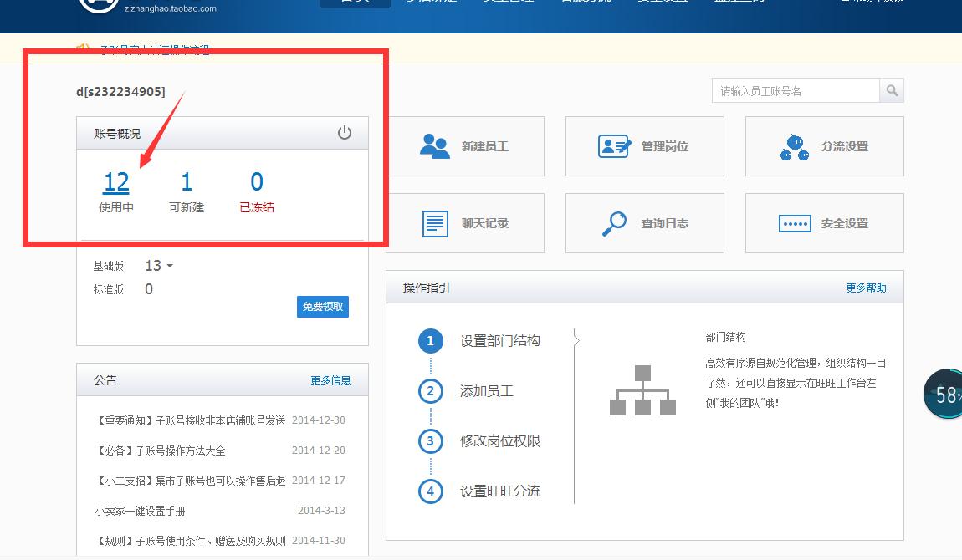This screenshot has height=560, width=962.
Task: Select the 分流设置 (Routing Settings) icon
Action: (793, 145)
